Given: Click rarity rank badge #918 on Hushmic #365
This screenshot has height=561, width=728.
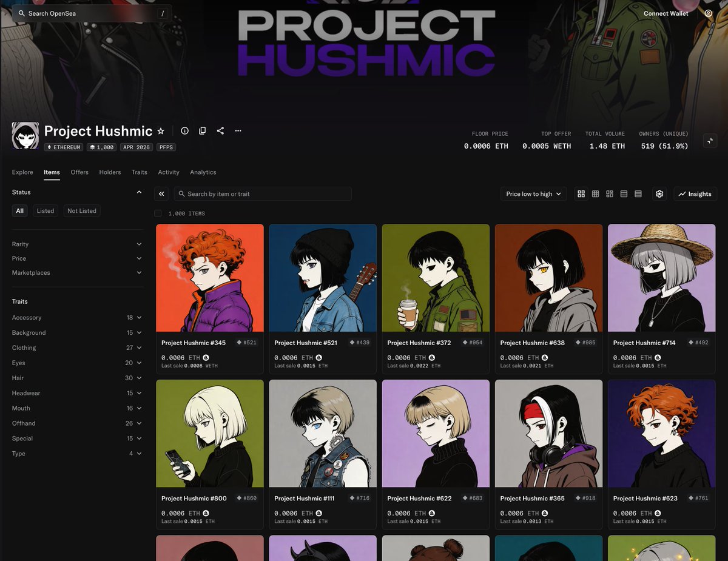Looking at the screenshot, I should [x=585, y=498].
